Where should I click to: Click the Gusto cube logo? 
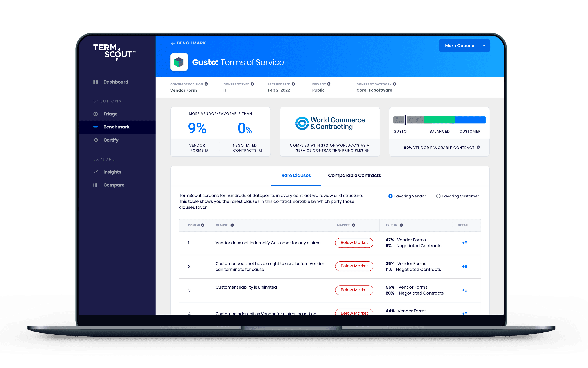179,62
